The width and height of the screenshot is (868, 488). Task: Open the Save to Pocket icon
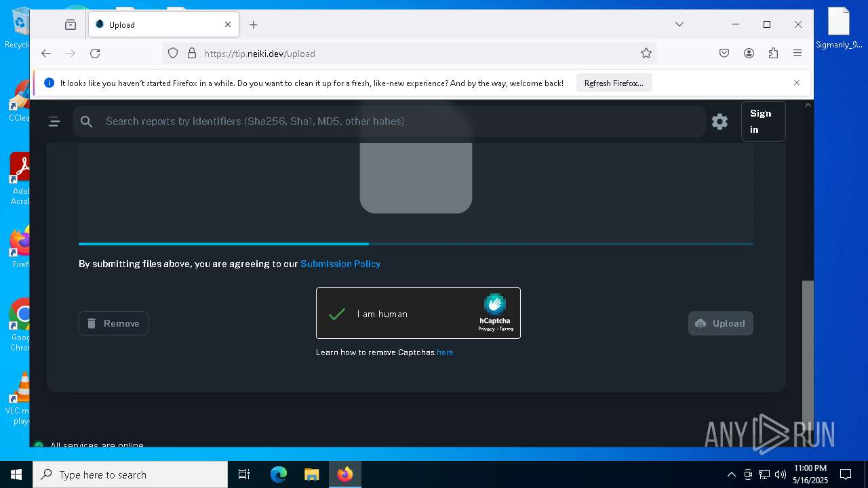pos(724,53)
